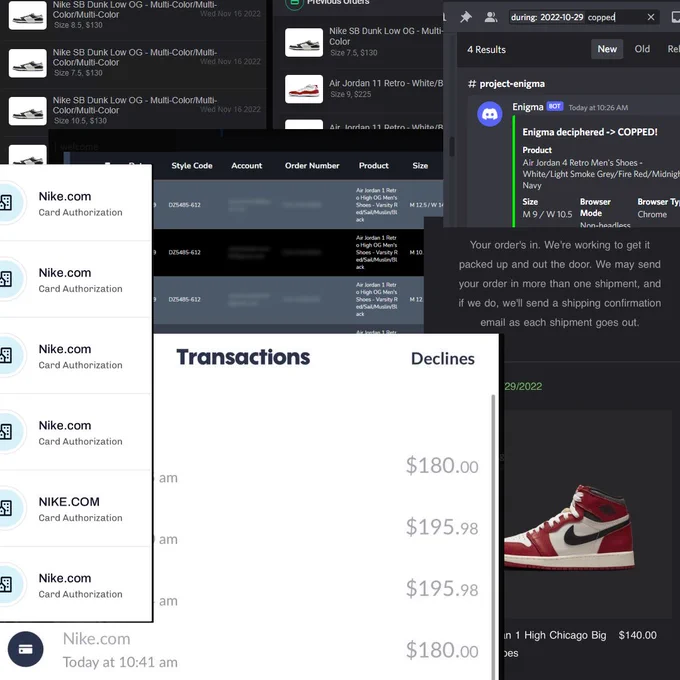Click the Previous Orders green icon
The height and width of the screenshot is (680, 680).
(x=294, y=3)
